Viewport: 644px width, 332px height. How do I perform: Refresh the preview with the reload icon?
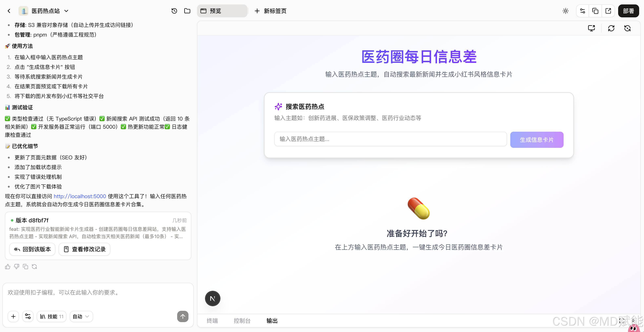(611, 28)
